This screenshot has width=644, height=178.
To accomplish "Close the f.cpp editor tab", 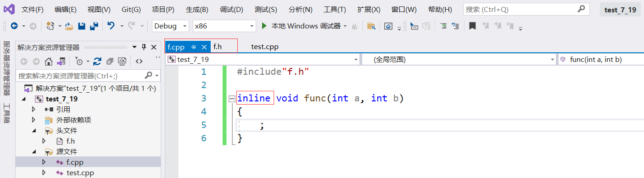I will (x=205, y=47).
